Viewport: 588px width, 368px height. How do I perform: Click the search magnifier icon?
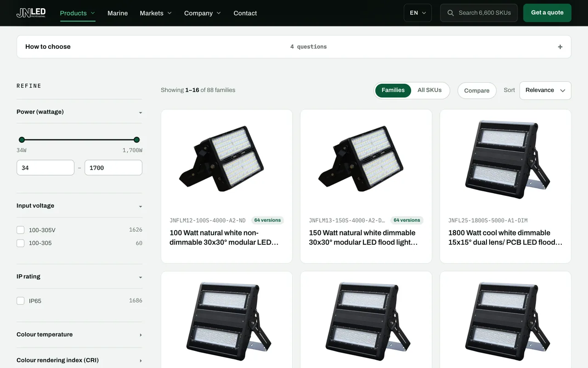451,13
